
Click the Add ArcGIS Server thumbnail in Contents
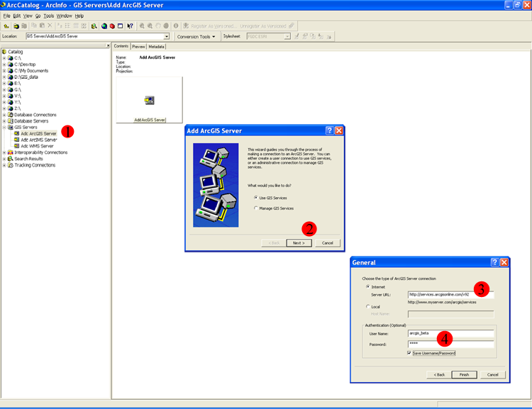[149, 100]
